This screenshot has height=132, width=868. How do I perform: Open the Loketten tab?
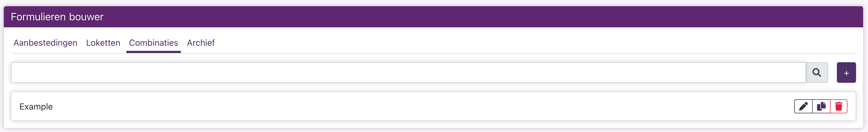tap(103, 43)
